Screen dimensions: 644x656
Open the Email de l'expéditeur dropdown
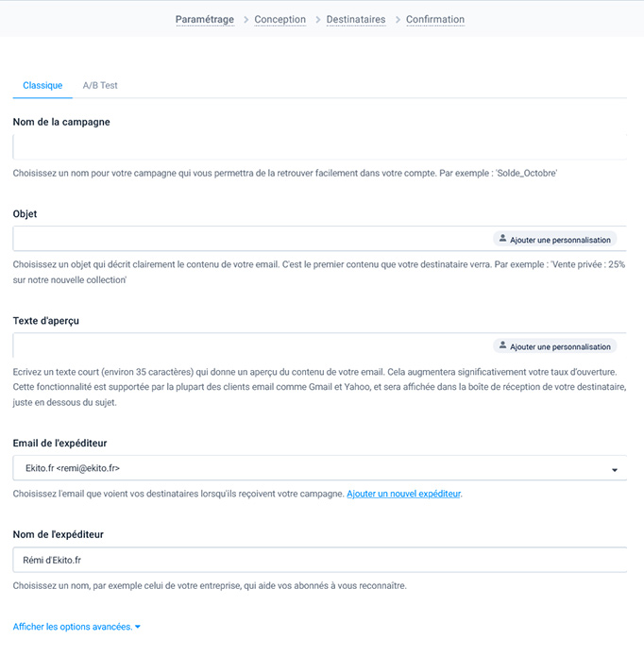(x=319, y=468)
